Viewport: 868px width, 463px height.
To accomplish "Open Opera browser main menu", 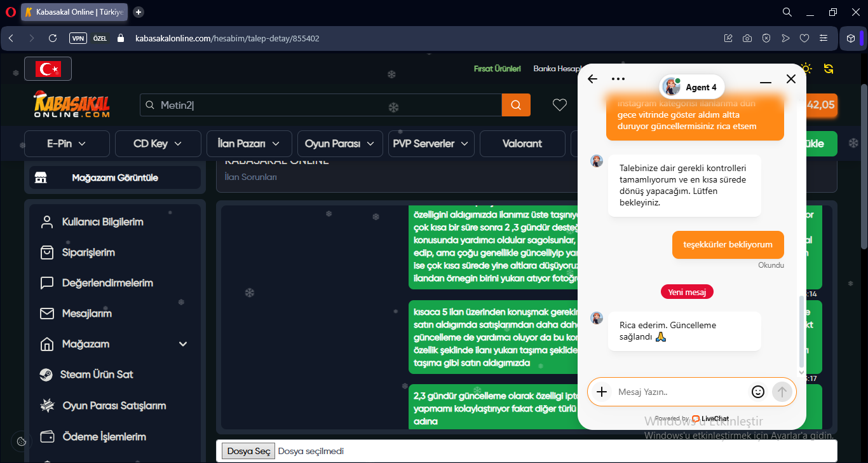I will pos(10,12).
